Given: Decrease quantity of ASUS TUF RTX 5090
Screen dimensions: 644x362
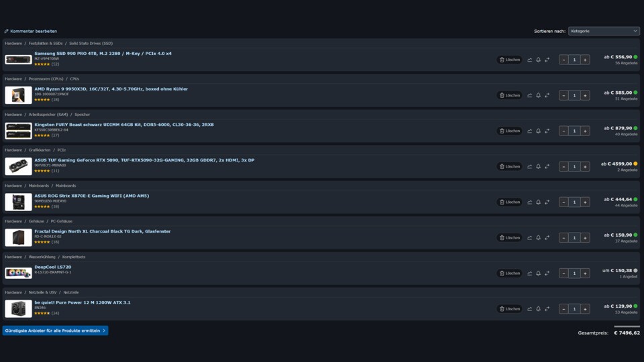Looking at the screenshot, I should coord(563,167).
